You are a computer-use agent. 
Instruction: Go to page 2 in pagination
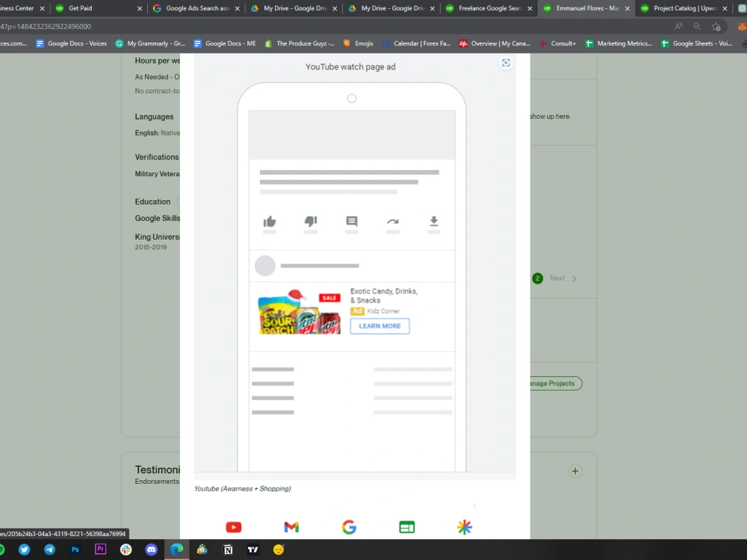tap(537, 279)
